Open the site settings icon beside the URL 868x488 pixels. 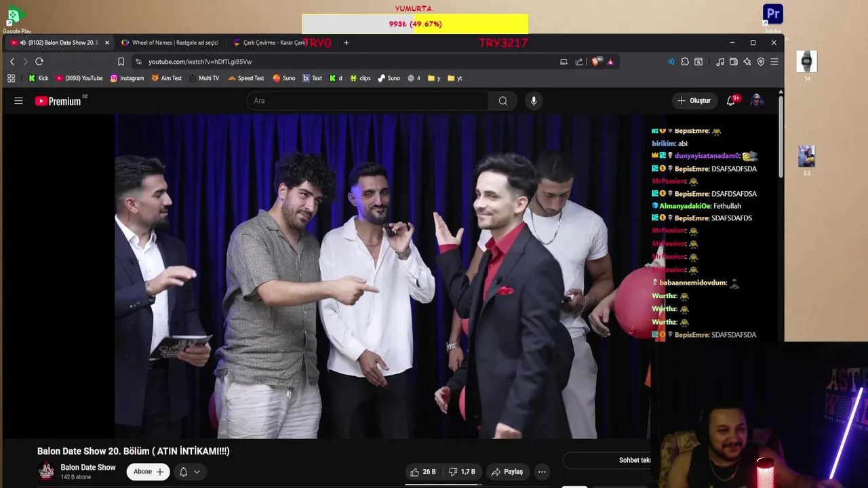pos(138,62)
